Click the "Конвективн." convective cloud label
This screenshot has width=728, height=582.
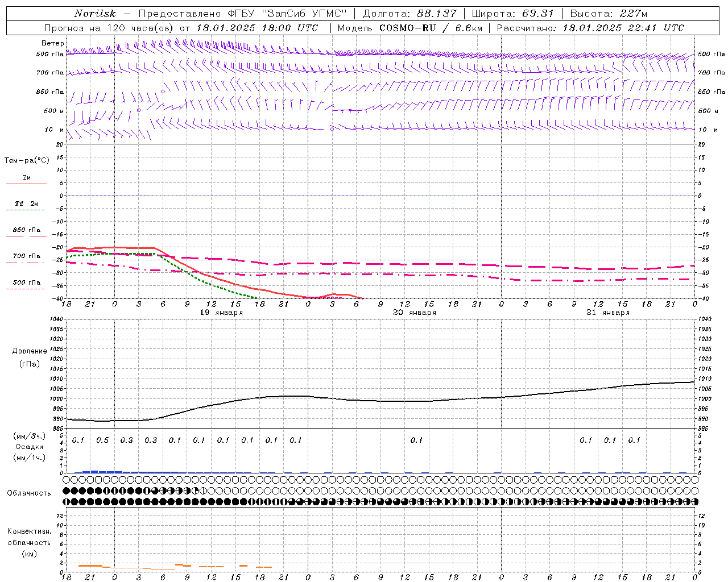point(29,531)
